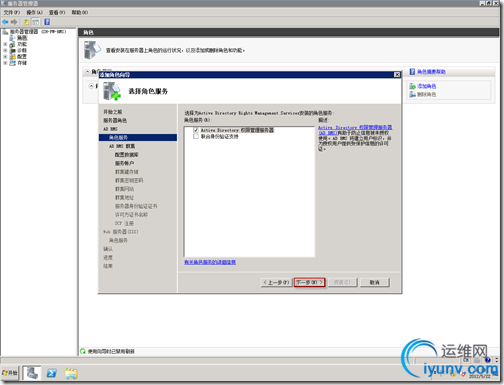Click the 功能 node icon in tree
The image size is (504, 385).
pos(13,44)
